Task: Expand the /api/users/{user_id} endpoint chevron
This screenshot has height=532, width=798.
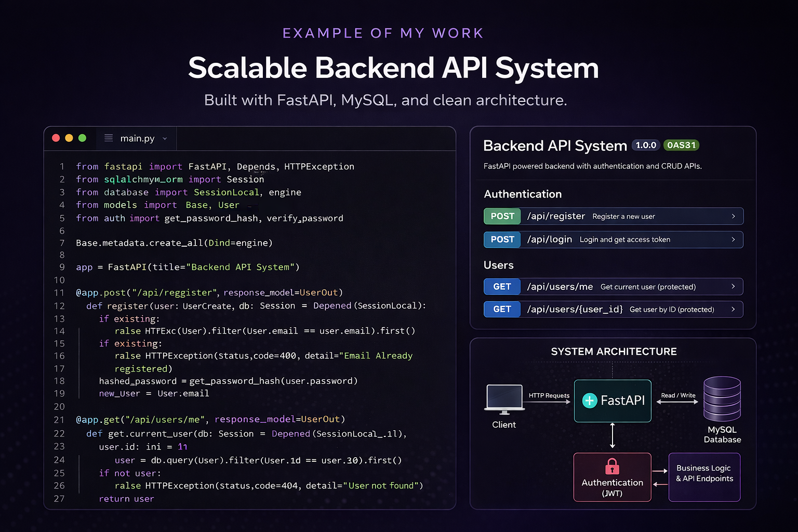Action: 733,309
